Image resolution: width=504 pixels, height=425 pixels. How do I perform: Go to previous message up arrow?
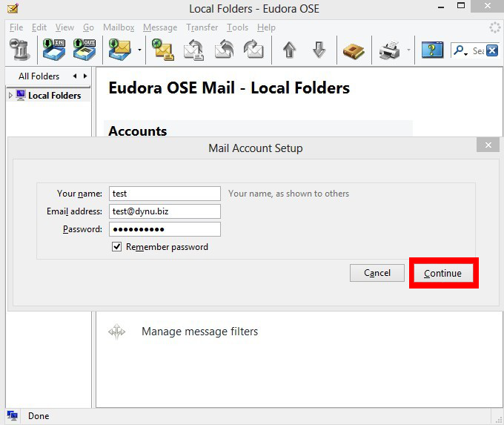[289, 50]
